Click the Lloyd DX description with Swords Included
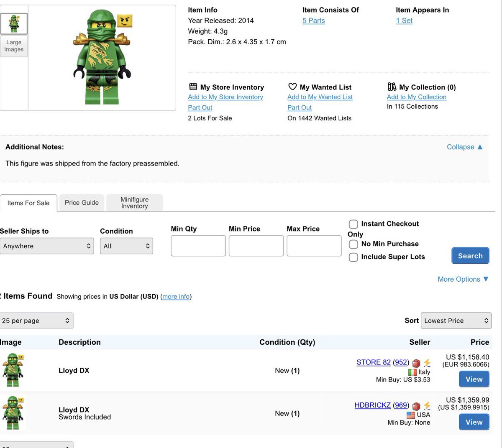 [85, 413]
